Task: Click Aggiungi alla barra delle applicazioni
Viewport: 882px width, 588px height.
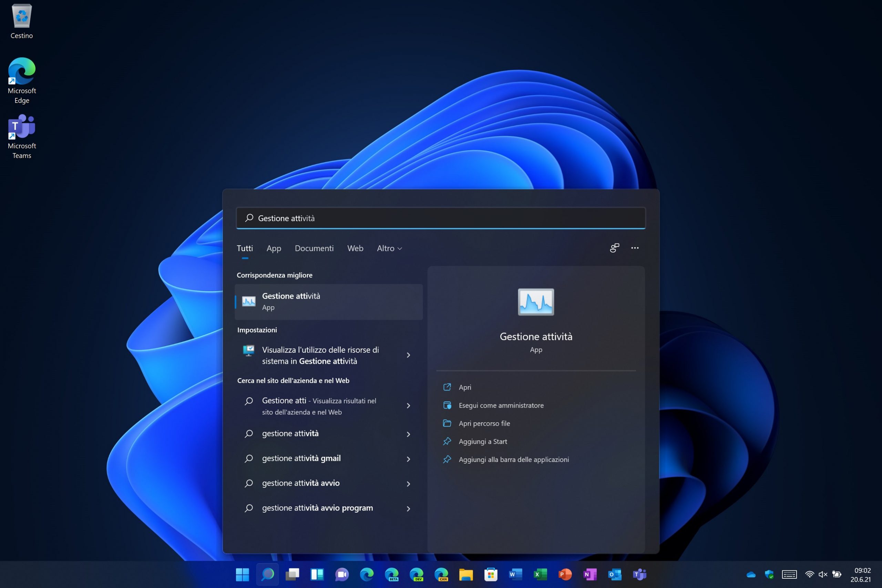Action: click(x=514, y=459)
